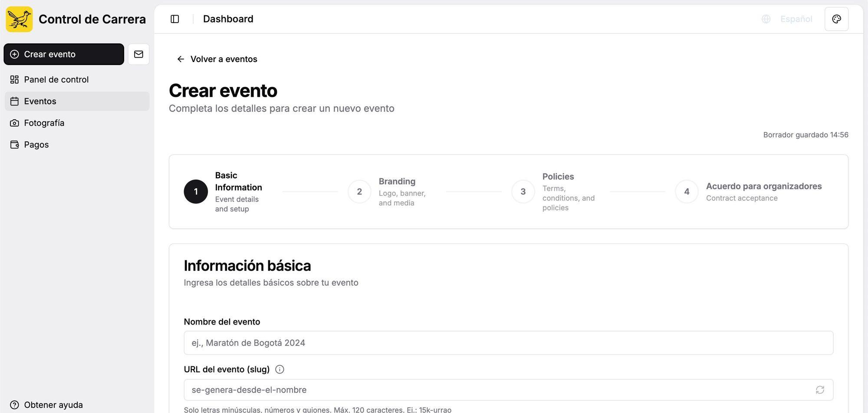Screen dimensions: 868x413
Task: Click the globe language icon
Action: click(766, 19)
